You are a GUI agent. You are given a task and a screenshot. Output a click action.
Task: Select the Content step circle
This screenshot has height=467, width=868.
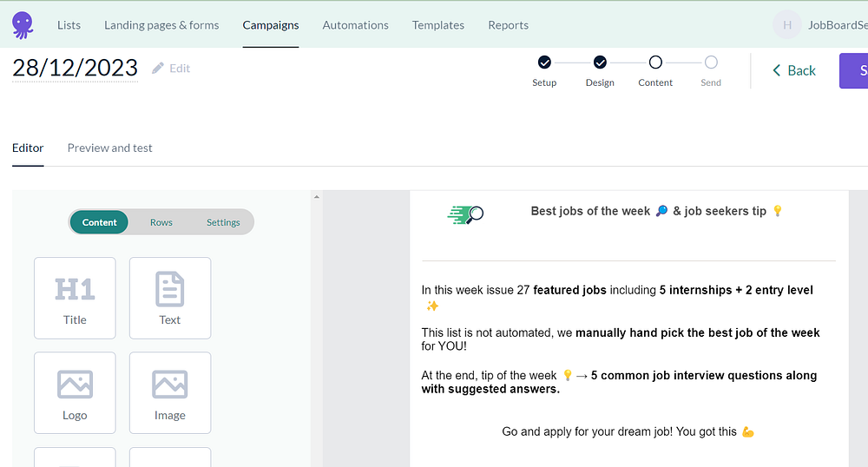[x=655, y=62]
